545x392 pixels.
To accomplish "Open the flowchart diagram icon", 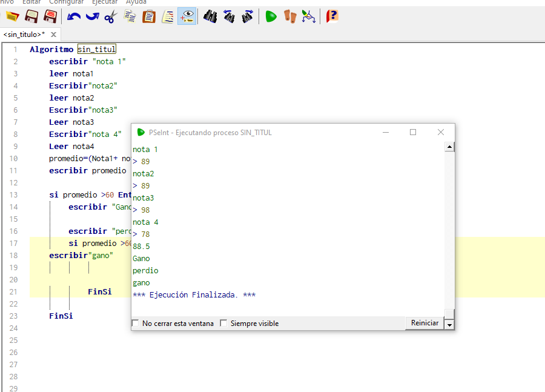I will [309, 16].
